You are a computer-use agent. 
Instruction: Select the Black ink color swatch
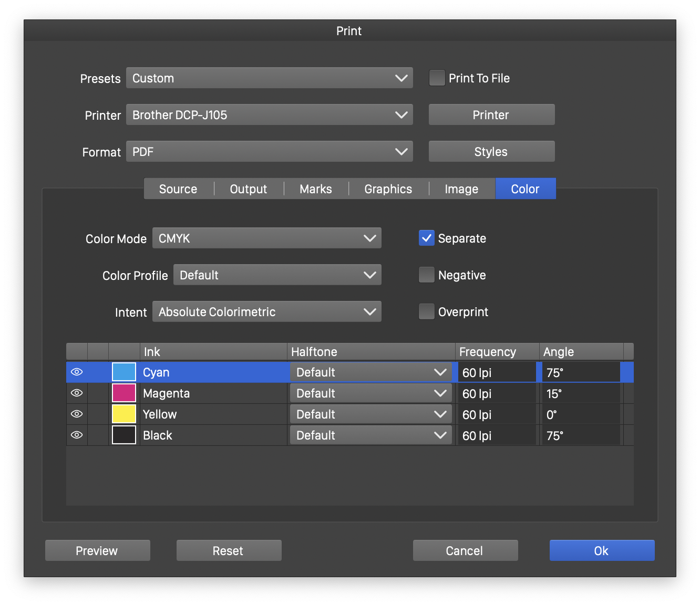(x=124, y=435)
